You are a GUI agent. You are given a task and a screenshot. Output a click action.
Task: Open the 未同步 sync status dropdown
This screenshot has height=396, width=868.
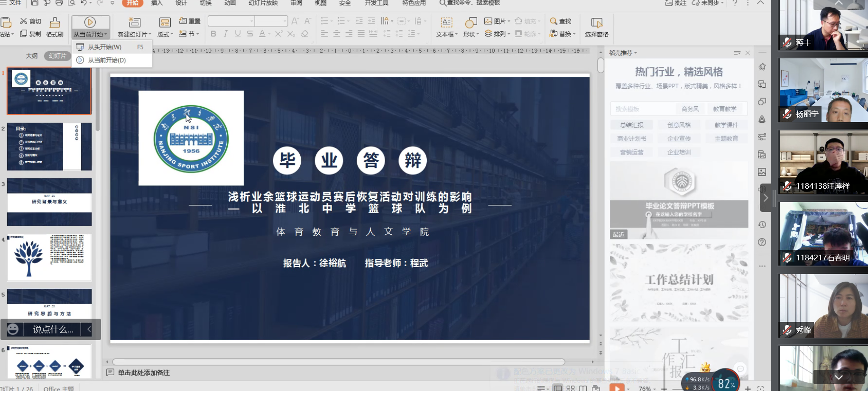[x=708, y=3]
